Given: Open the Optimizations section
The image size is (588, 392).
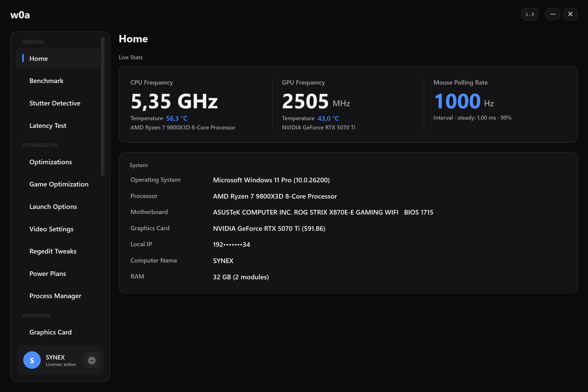Looking at the screenshot, I should [58, 162].
